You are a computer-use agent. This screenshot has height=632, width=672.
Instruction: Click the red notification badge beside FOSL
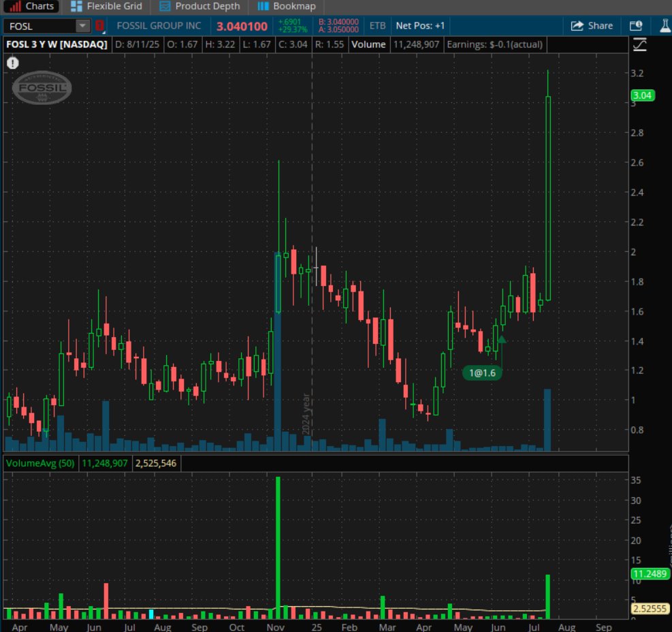(99, 25)
